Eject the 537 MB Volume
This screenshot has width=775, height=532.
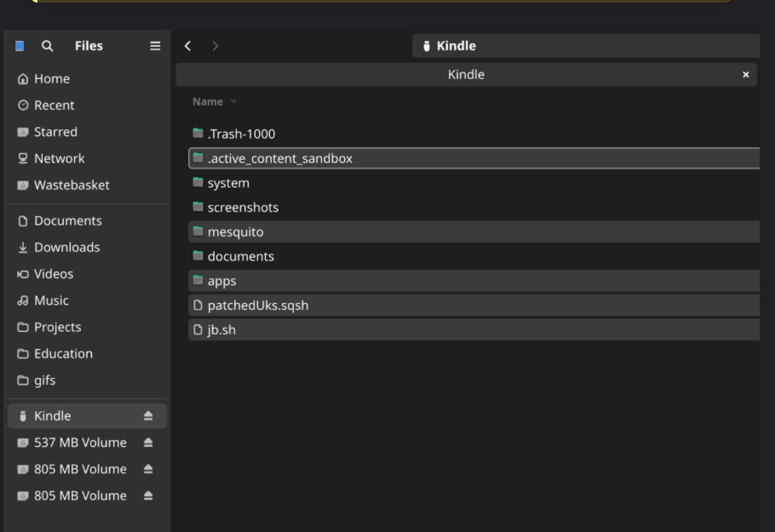(x=148, y=443)
